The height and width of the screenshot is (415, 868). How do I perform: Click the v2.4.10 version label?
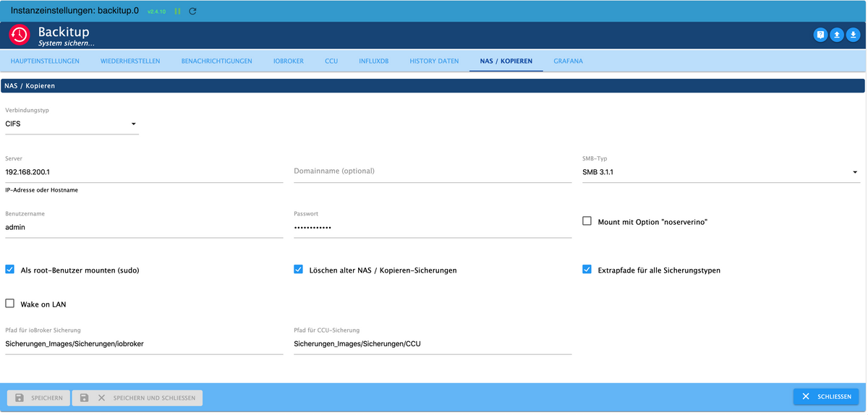[x=157, y=12]
